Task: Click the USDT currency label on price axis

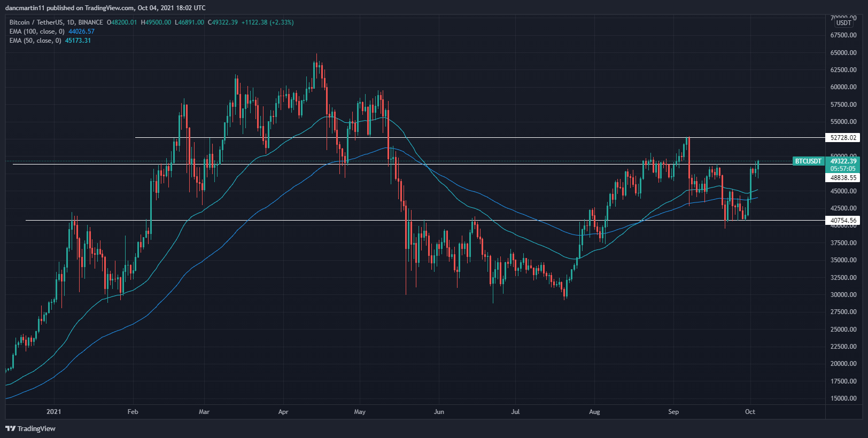Action: point(843,23)
